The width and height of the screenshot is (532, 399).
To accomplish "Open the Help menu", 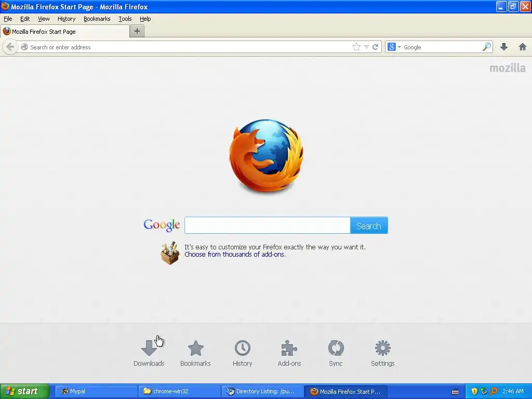I will [x=145, y=19].
